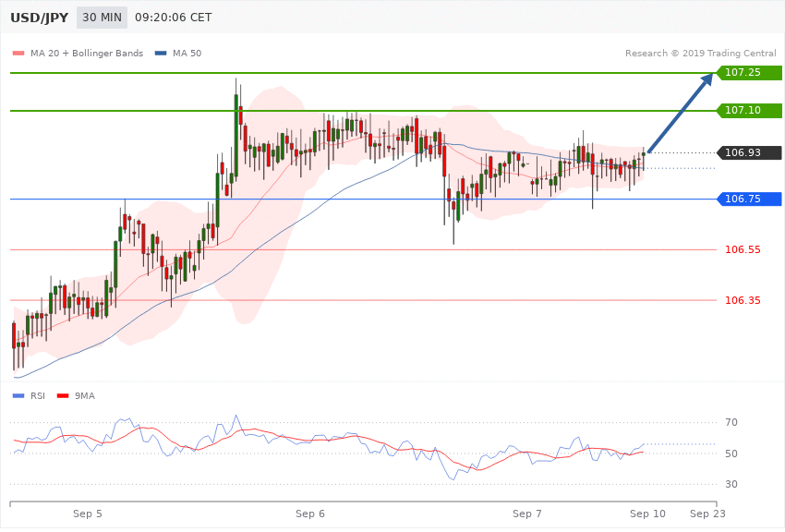Image resolution: width=785 pixels, height=532 pixels.
Task: Click the Sep 6 date label
Action: 310,514
